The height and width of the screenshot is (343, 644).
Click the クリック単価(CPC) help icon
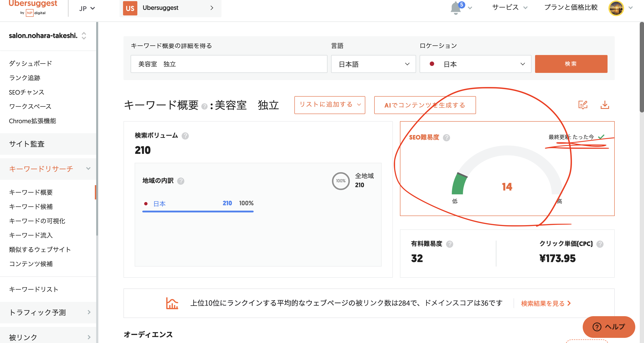(600, 244)
